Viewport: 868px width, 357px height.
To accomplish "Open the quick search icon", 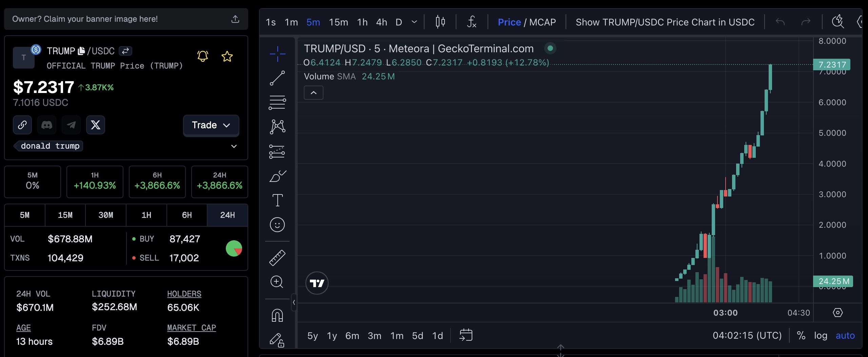I will pos(838,22).
